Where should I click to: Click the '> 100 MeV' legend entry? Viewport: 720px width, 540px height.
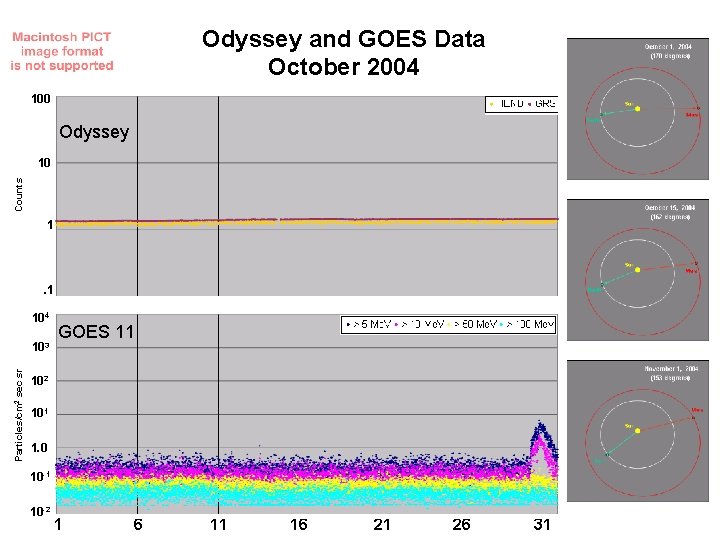click(527, 325)
